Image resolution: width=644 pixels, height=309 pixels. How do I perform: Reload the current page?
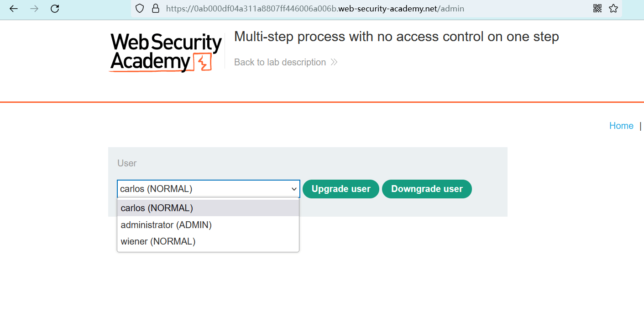pyautogui.click(x=55, y=9)
